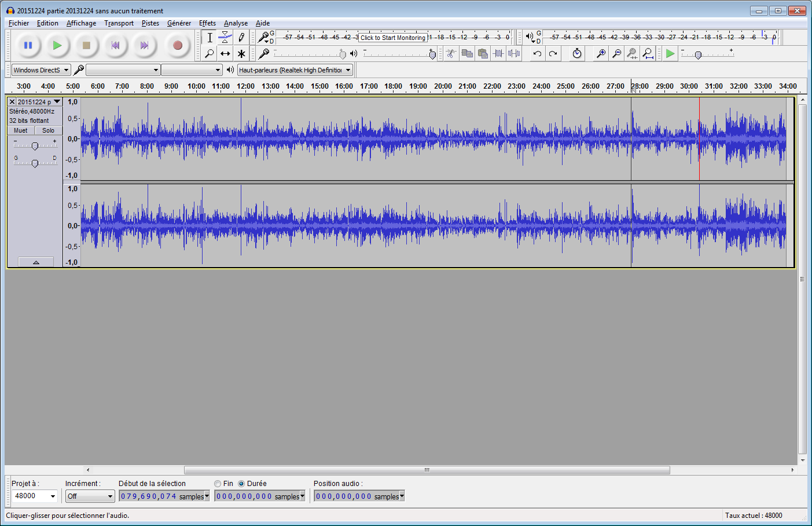Click the Pause playback button
The height and width of the screenshot is (526, 812).
click(x=28, y=45)
